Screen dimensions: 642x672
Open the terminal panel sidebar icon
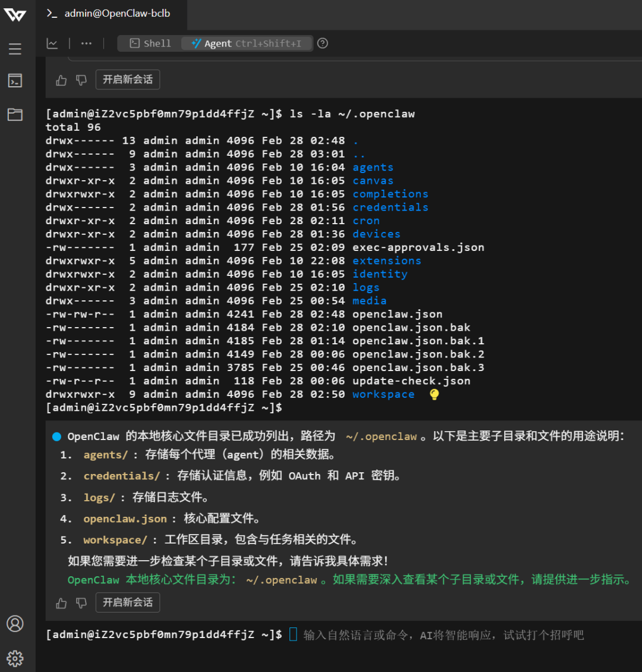point(15,80)
